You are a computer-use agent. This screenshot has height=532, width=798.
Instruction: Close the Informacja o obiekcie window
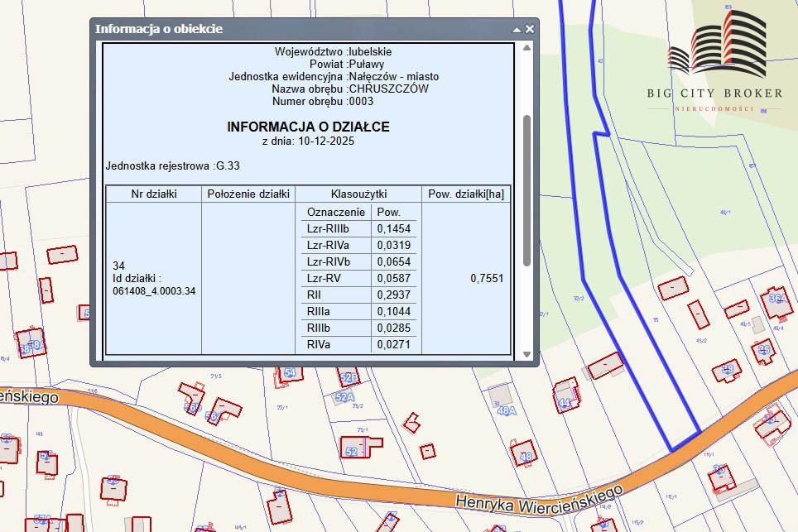530,29
